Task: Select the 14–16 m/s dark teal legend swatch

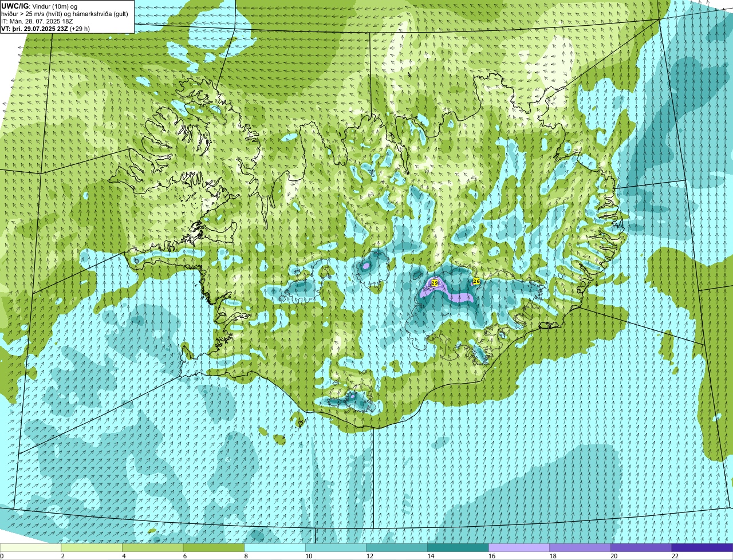Action: (x=458, y=547)
